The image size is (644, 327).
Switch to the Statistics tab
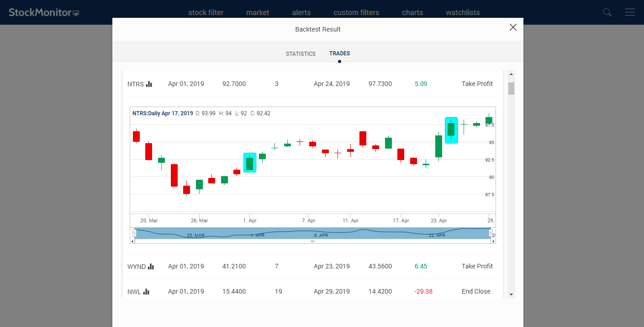click(x=301, y=54)
